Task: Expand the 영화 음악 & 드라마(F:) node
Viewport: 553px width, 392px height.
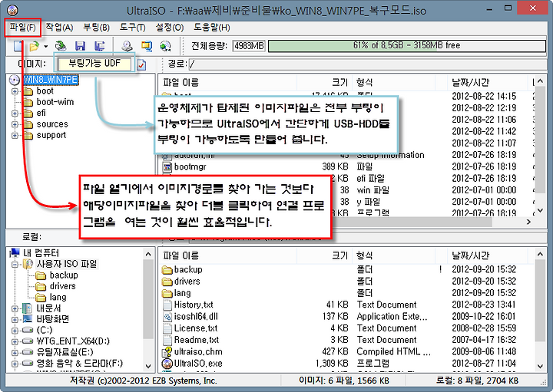Action: click(15, 364)
